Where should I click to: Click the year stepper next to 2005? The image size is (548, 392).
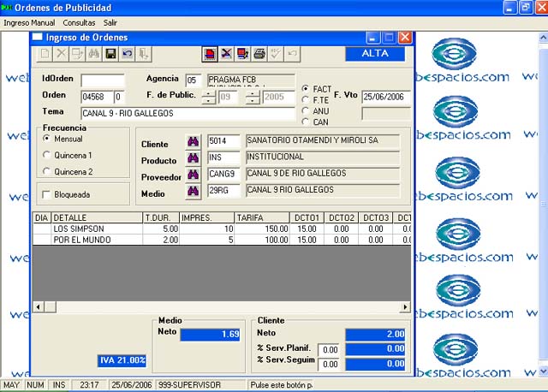(253, 97)
